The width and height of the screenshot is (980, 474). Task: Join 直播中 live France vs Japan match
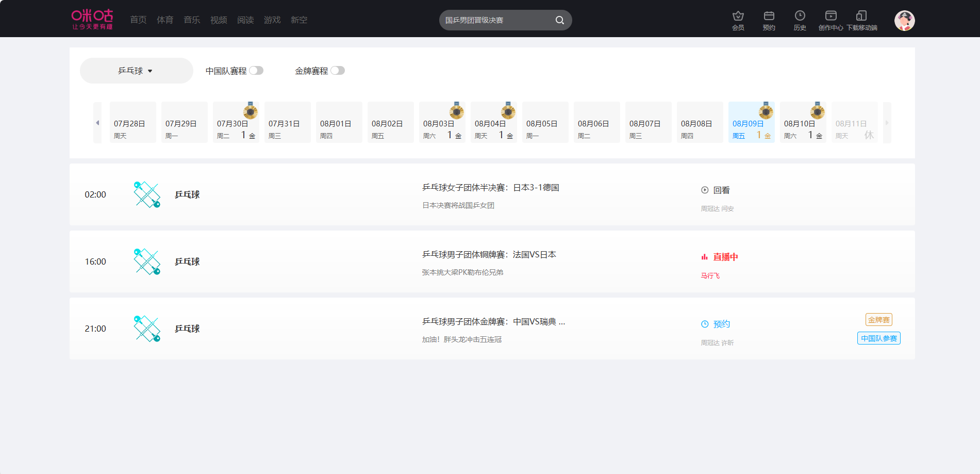tap(720, 257)
